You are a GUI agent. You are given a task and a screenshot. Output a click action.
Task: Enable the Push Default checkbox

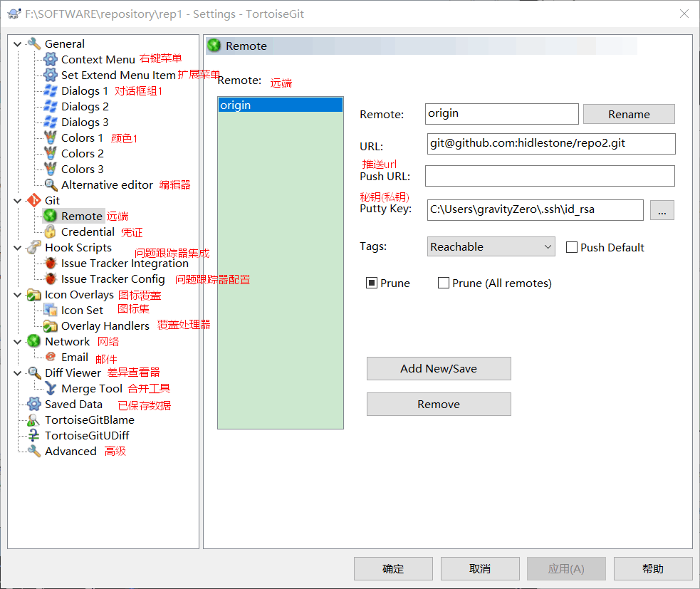point(571,247)
